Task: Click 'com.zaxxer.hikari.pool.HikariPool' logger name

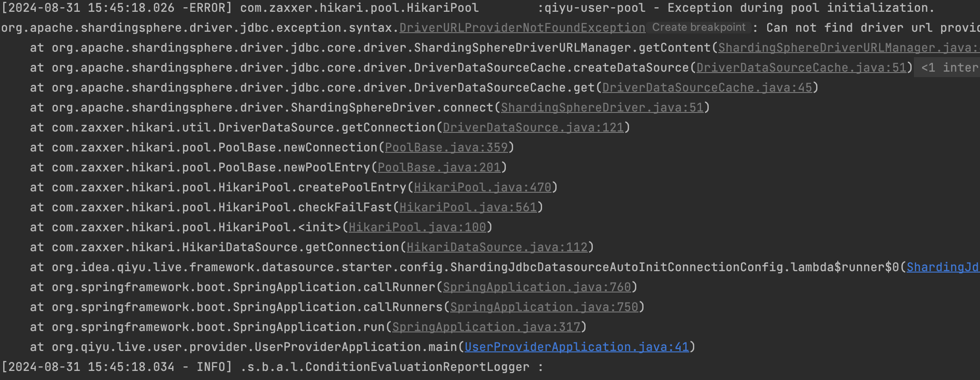Action: (x=359, y=8)
